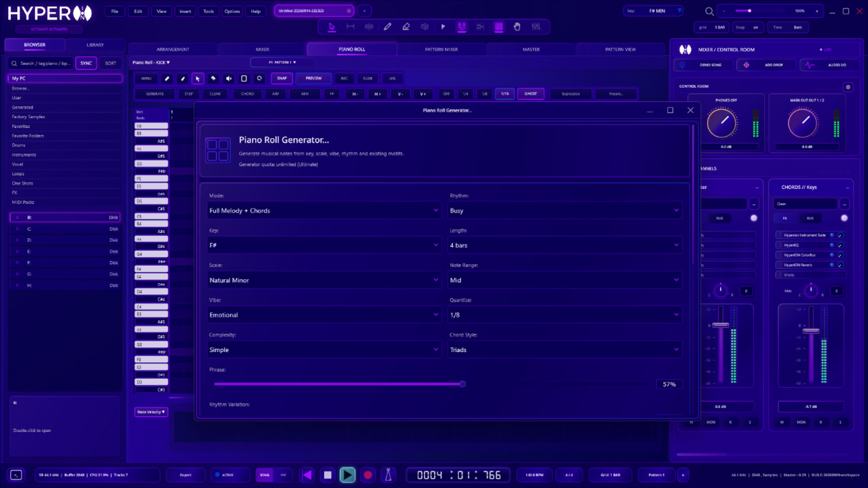Click the Phrase slider handle at 57%
The width and height of the screenshot is (868, 488).
tap(462, 384)
